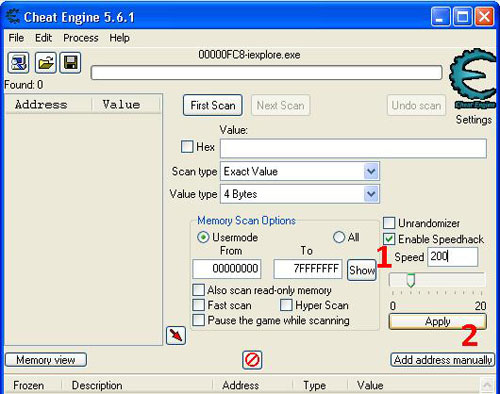Click the Next Scan button
The width and height of the screenshot is (500, 394).
(281, 105)
